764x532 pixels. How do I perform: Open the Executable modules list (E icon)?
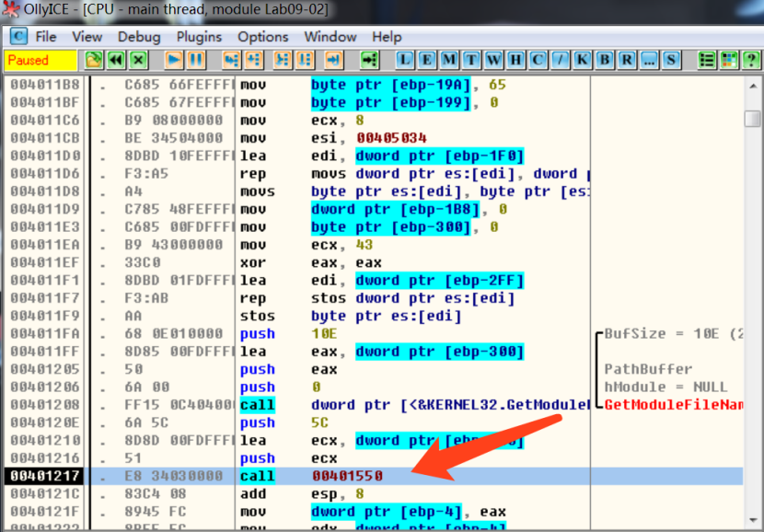coord(427,61)
